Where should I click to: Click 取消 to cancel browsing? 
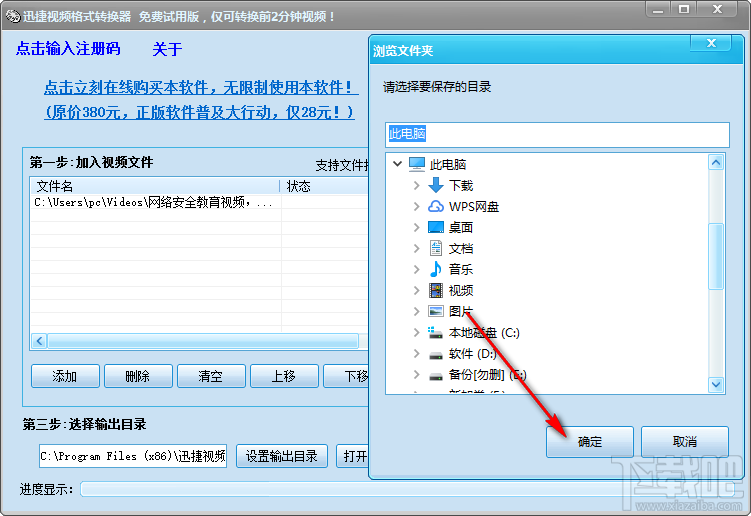click(x=684, y=441)
